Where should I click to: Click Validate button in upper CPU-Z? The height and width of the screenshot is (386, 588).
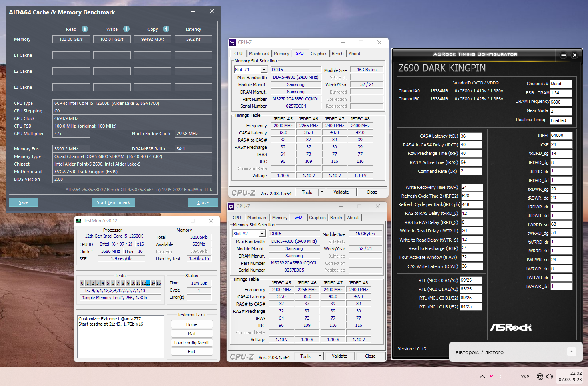point(341,192)
